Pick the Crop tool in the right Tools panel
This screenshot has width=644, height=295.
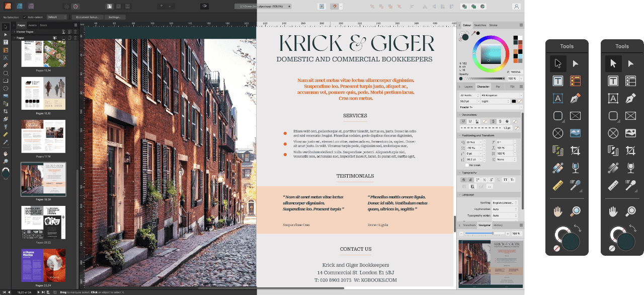click(x=630, y=151)
